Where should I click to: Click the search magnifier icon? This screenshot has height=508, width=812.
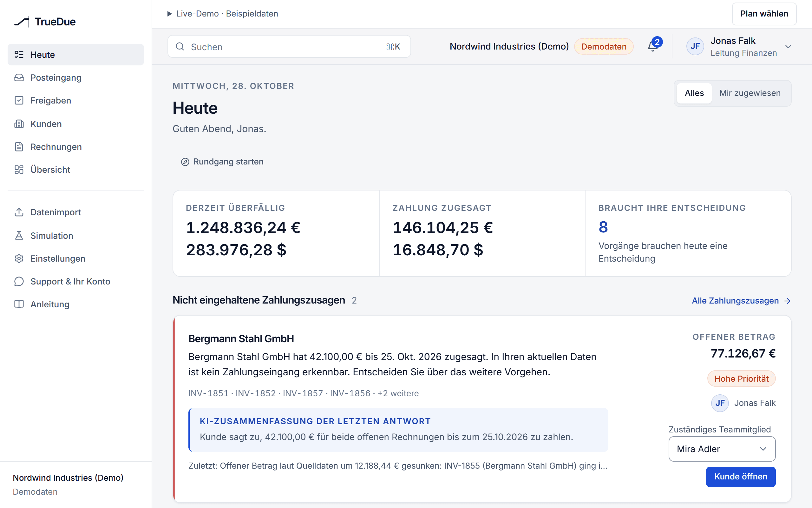180,46
